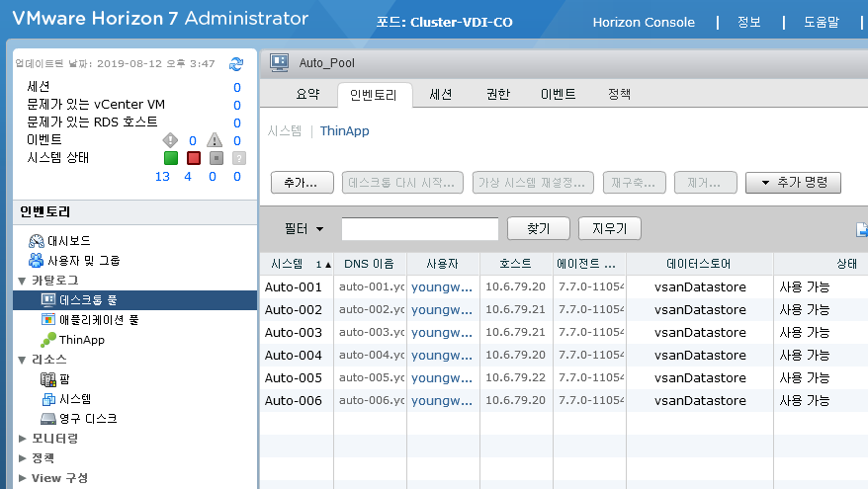The image size is (868, 489).
Task: Switch to the 인벤토리 tab
Action: pyautogui.click(x=374, y=95)
